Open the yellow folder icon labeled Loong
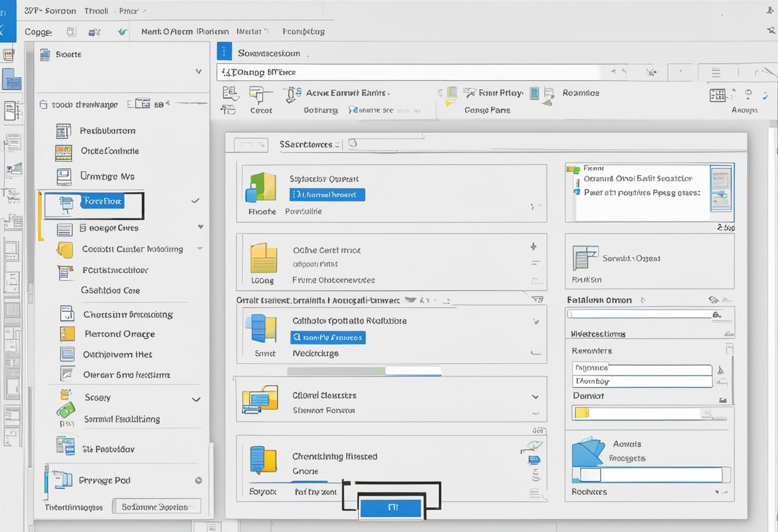The width and height of the screenshot is (778, 532). click(262, 258)
